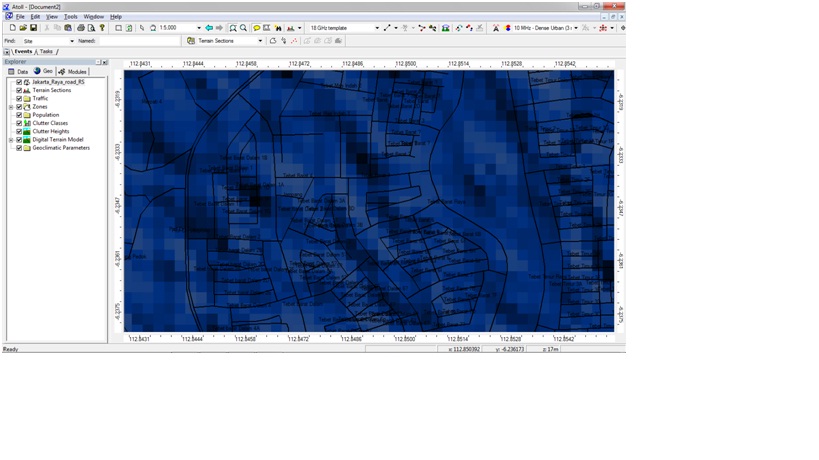Select the zoom area magnifier icon
Image resolution: width=819 pixels, height=460 pixels.
pos(233,28)
